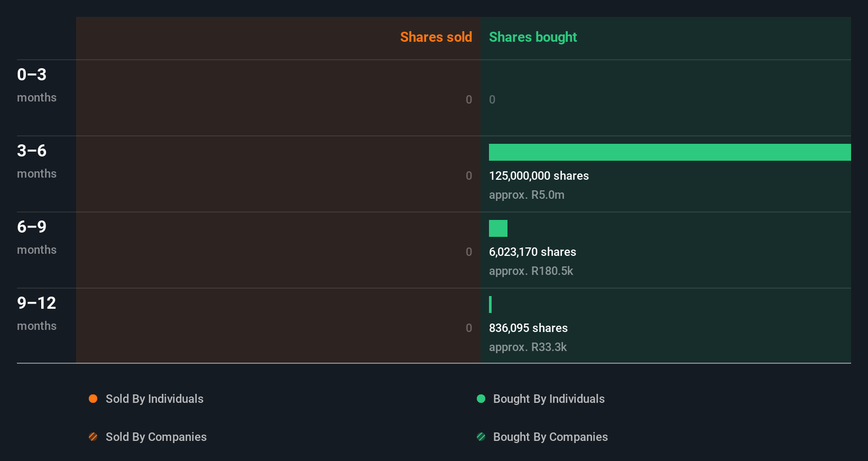Viewport: 868px width, 461px height.
Task: Click the Sold By Individuals legend label
Action: pyautogui.click(x=154, y=399)
